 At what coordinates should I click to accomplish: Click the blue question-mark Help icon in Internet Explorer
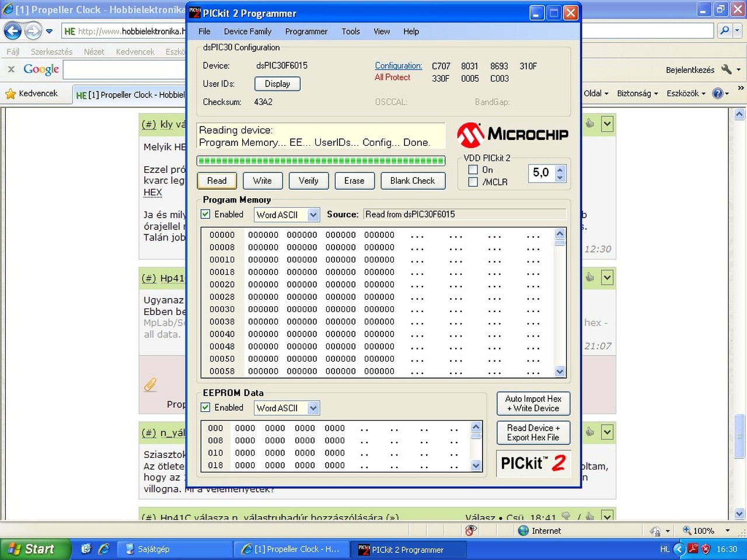[718, 93]
